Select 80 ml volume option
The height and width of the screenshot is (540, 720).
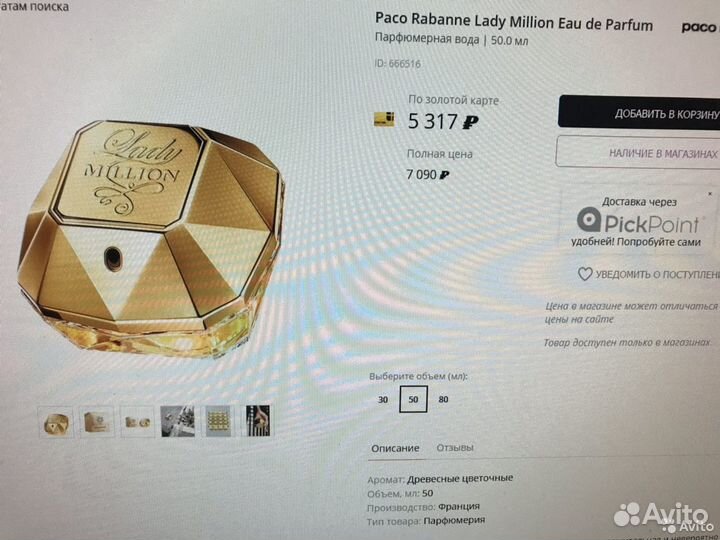pos(443,399)
